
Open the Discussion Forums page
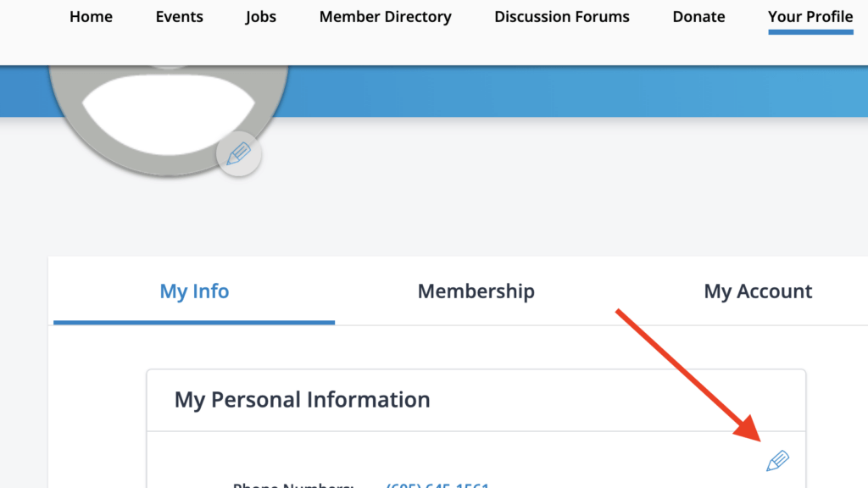(561, 16)
